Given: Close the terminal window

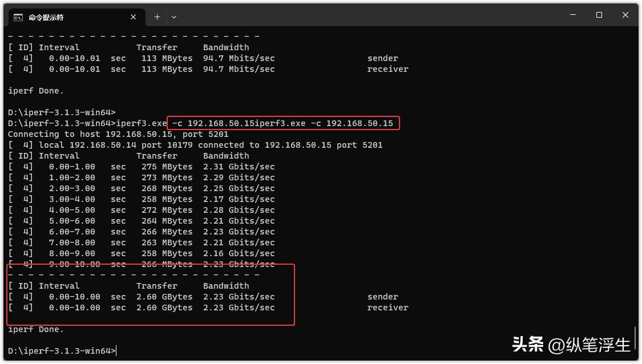Looking at the screenshot, I should pos(625,15).
